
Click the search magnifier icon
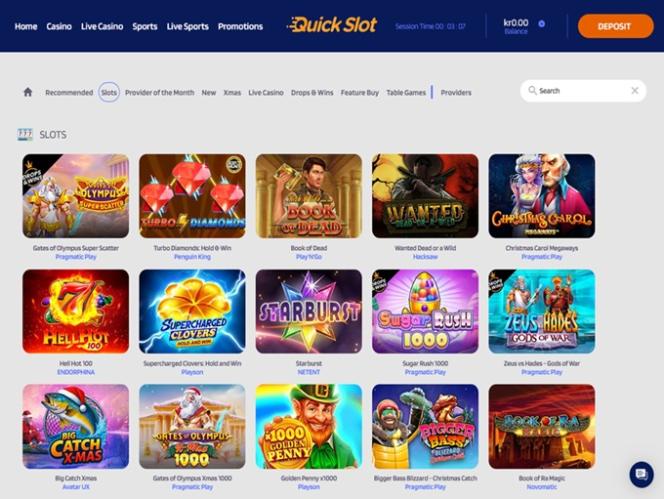(532, 91)
